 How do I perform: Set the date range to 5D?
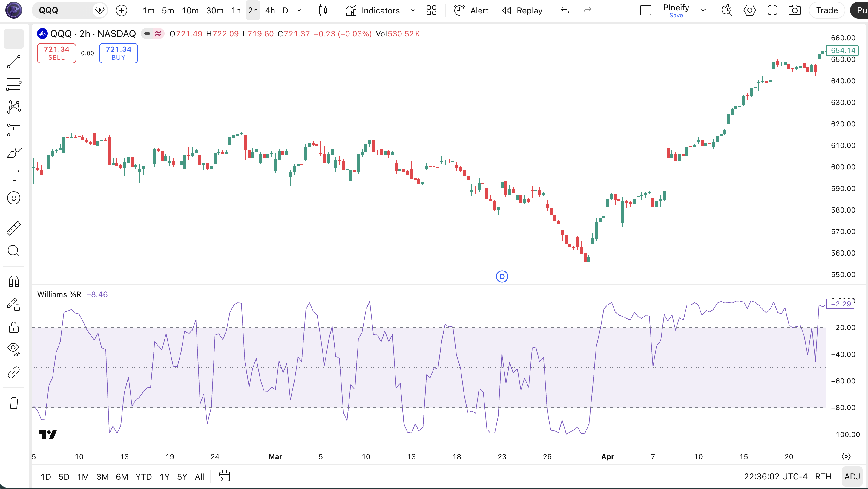[64, 477]
